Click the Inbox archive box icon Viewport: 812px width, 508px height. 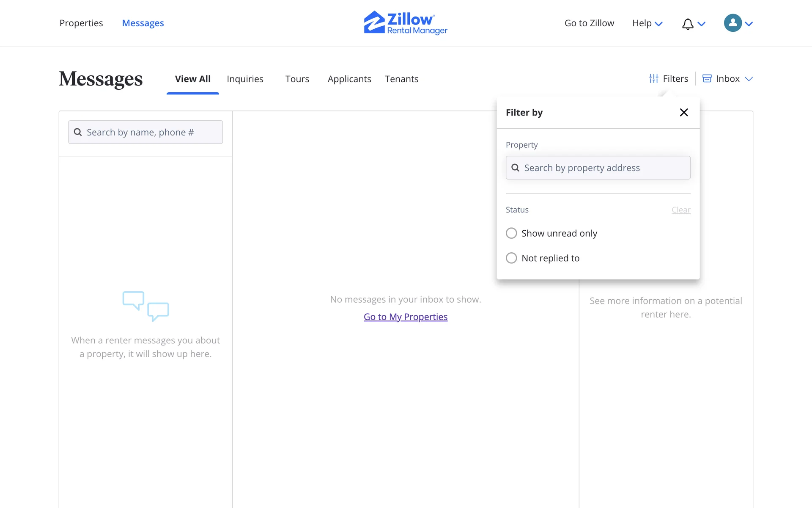pos(707,79)
